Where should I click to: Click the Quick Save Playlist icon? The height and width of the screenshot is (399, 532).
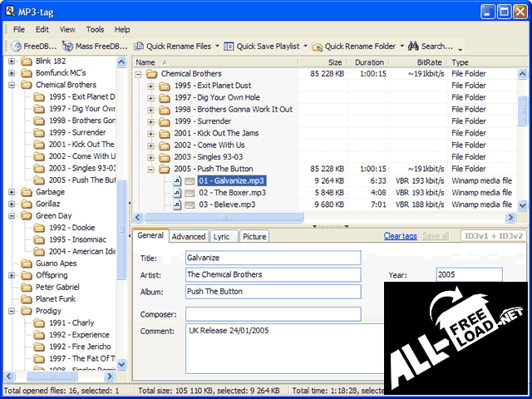tap(229, 47)
